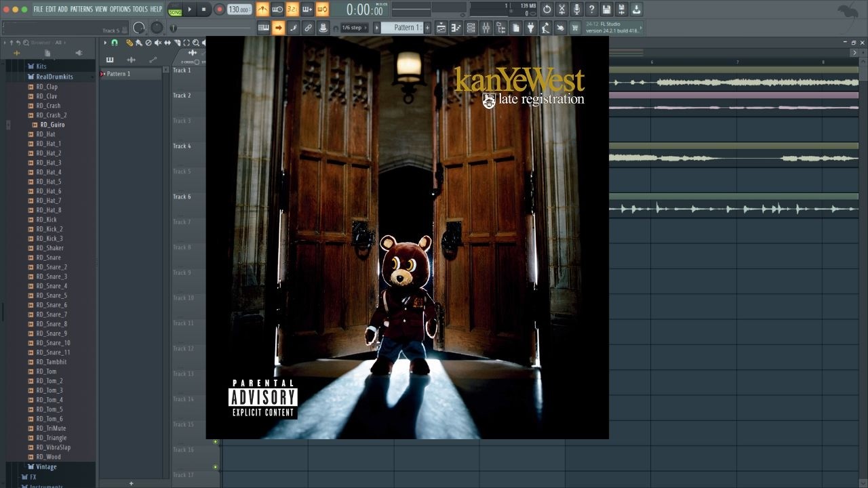This screenshot has width=868, height=488.
Task: Open the browser search magnifier icon
Action: [26, 43]
